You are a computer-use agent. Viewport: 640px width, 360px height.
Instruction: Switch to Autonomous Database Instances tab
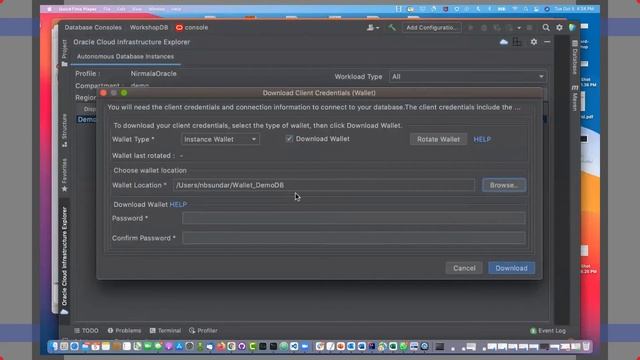click(125, 56)
